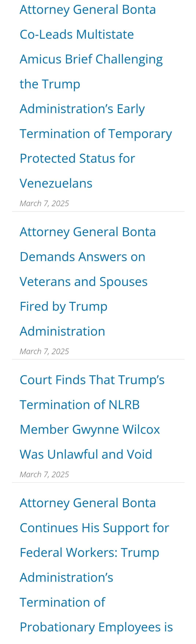Tap the 'Termination of Temporary' headline line
Viewport: 196px width, 644px height.
[x=96, y=134]
